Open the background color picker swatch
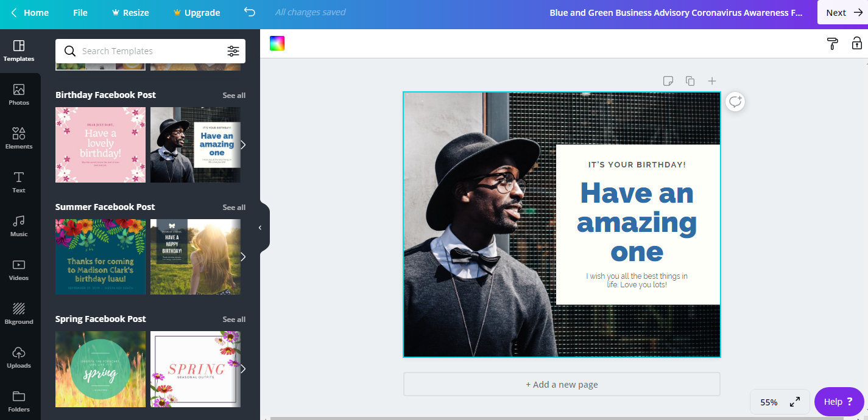The width and height of the screenshot is (868, 420). pyautogui.click(x=277, y=43)
